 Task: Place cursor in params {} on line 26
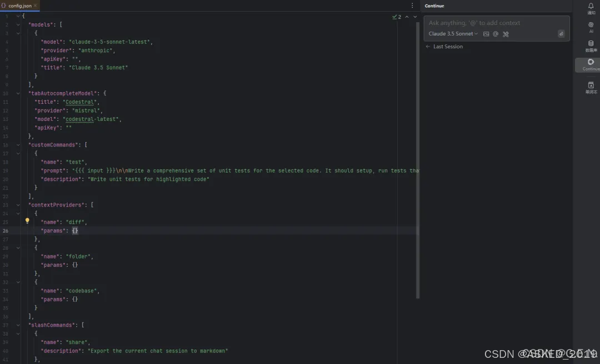75,231
